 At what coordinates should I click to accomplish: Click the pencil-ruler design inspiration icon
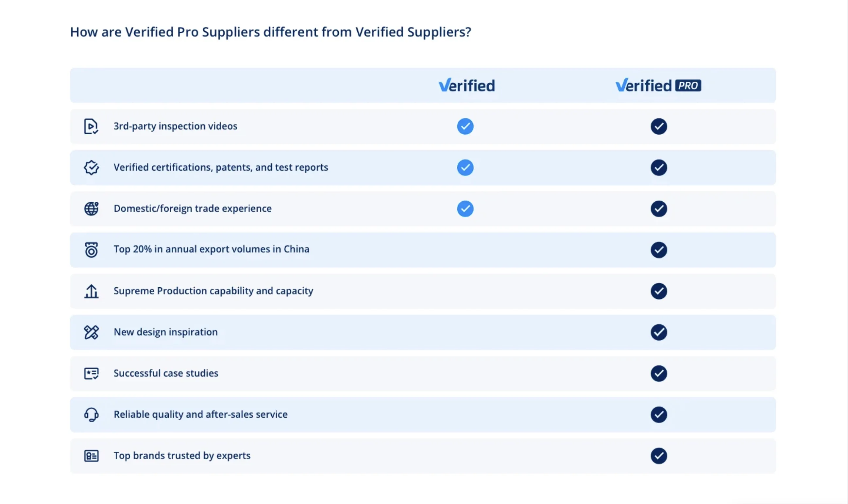pos(91,332)
